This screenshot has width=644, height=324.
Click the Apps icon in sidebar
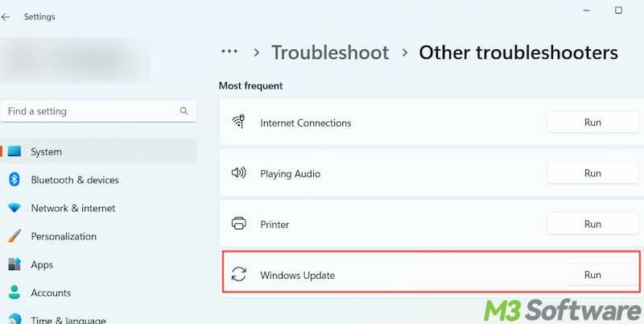(x=14, y=264)
